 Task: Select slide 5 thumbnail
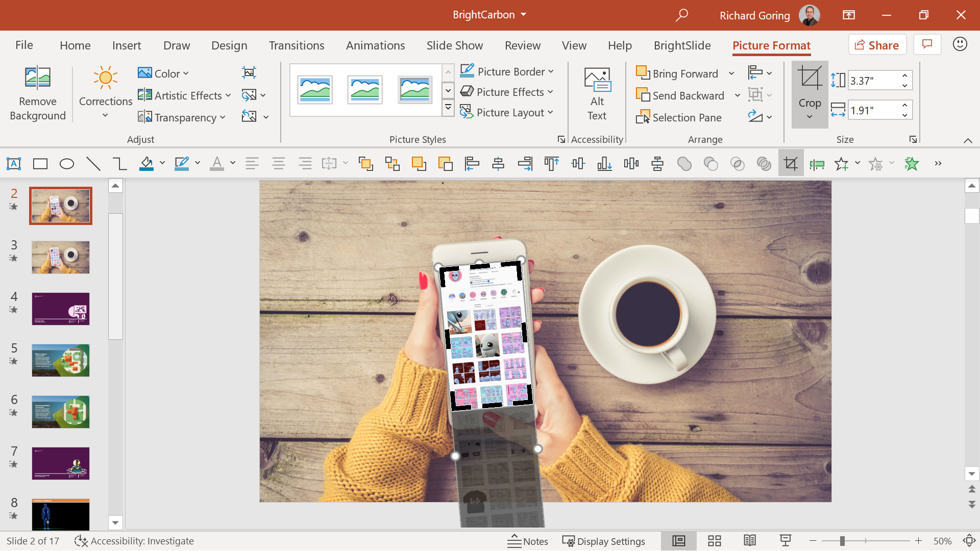pos(61,360)
